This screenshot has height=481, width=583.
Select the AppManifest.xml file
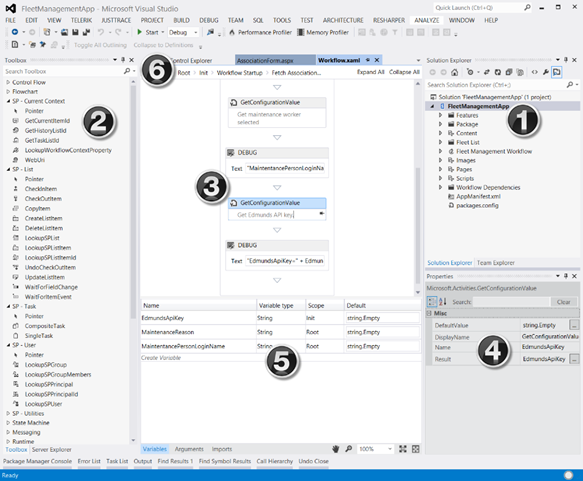click(x=478, y=196)
